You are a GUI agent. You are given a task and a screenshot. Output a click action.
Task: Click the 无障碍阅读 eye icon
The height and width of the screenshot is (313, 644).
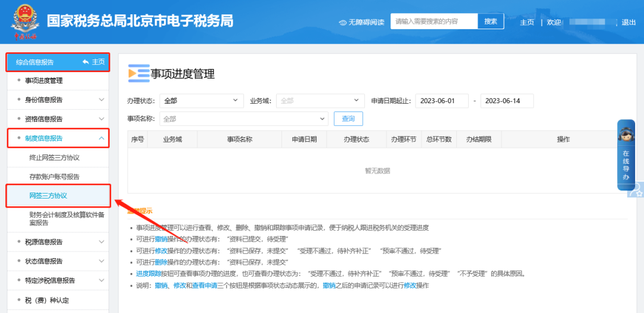pos(342,23)
